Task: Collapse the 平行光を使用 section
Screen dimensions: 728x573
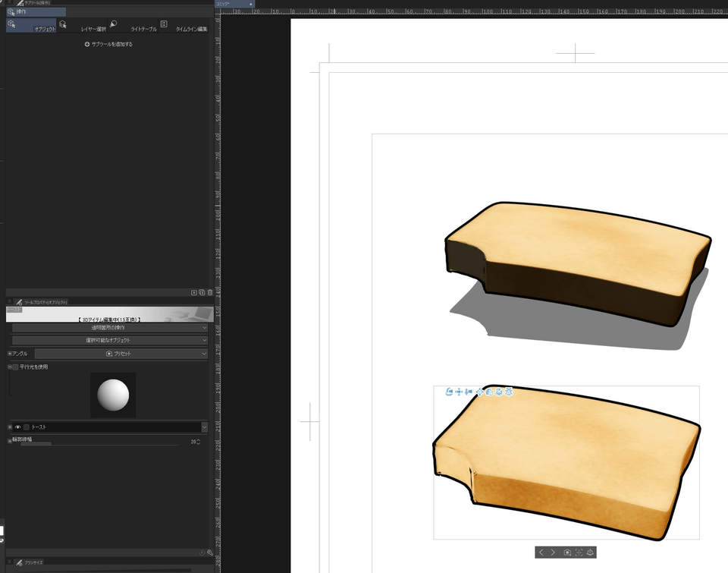Action: [x=10, y=367]
